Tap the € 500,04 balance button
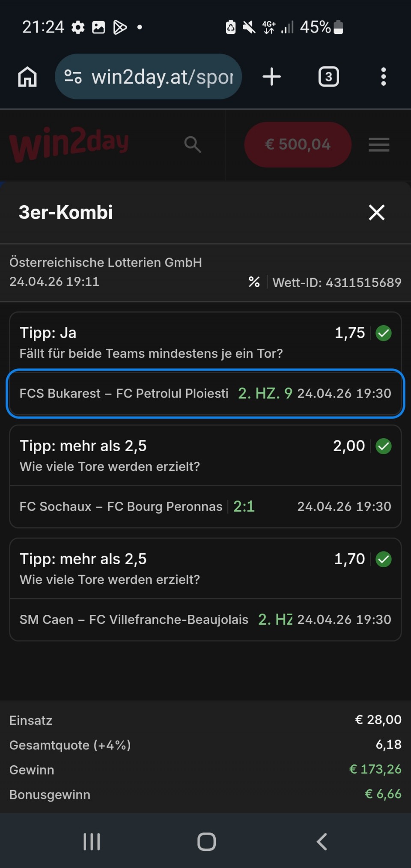The height and width of the screenshot is (868, 411). point(298,145)
